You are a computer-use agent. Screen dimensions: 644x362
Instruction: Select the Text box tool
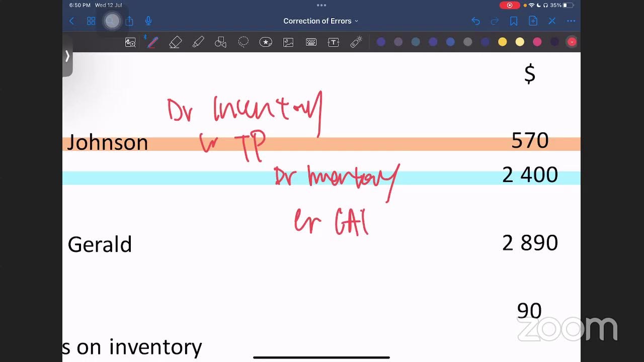334,42
